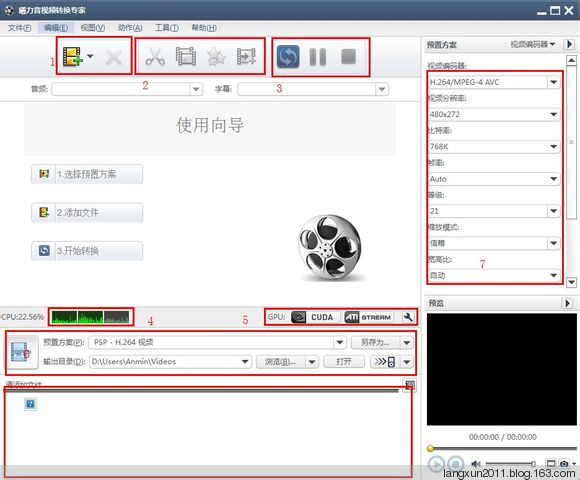Viewport: 580px width, 480px height.
Task: Expand the presets panel arrow button
Action: (x=569, y=44)
